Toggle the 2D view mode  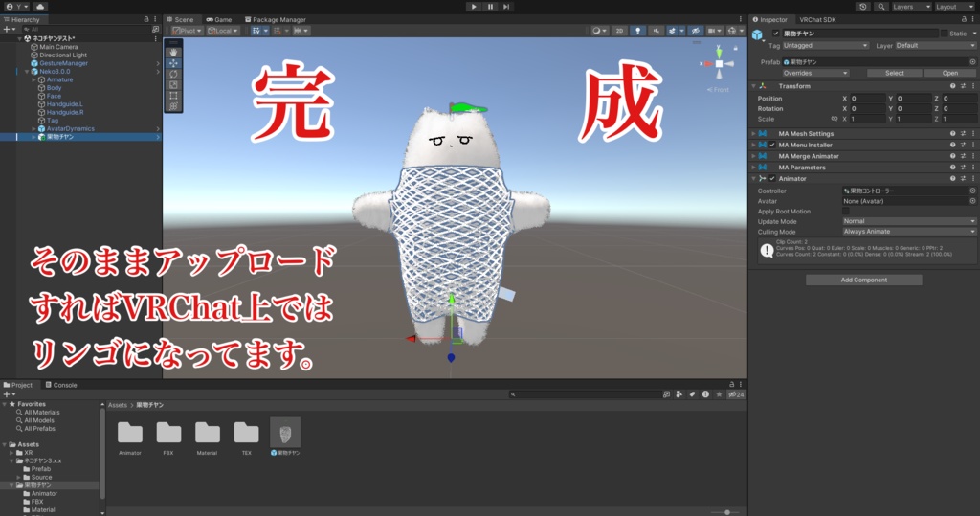[619, 31]
